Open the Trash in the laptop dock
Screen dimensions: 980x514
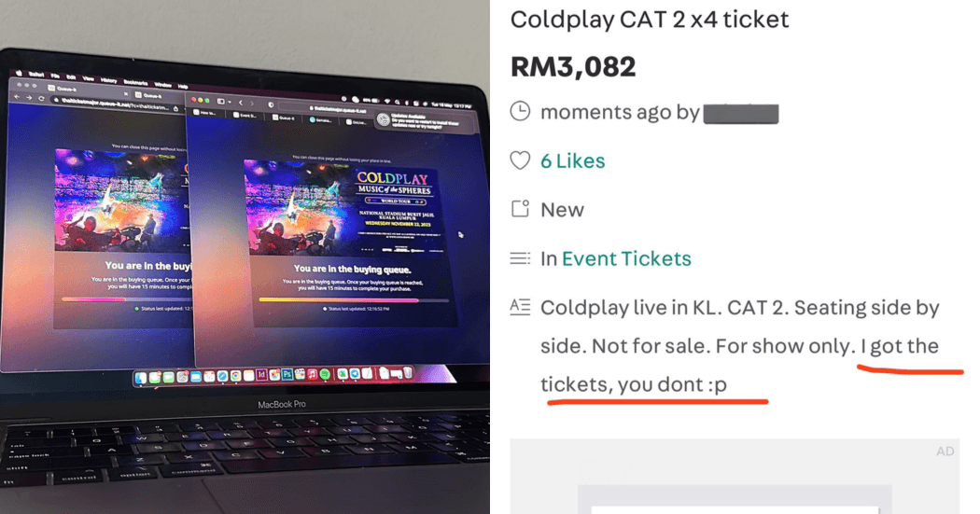tap(408, 373)
